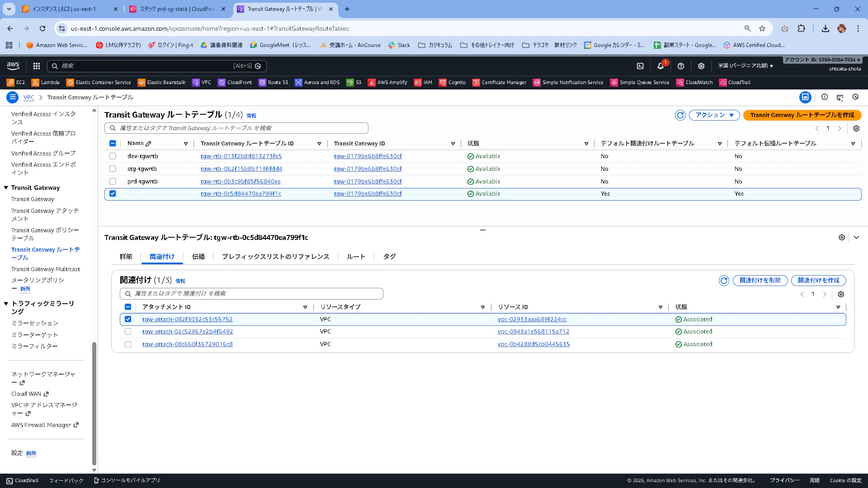Click 関連付けを削除 button
868x488 pixels.
click(x=760, y=281)
